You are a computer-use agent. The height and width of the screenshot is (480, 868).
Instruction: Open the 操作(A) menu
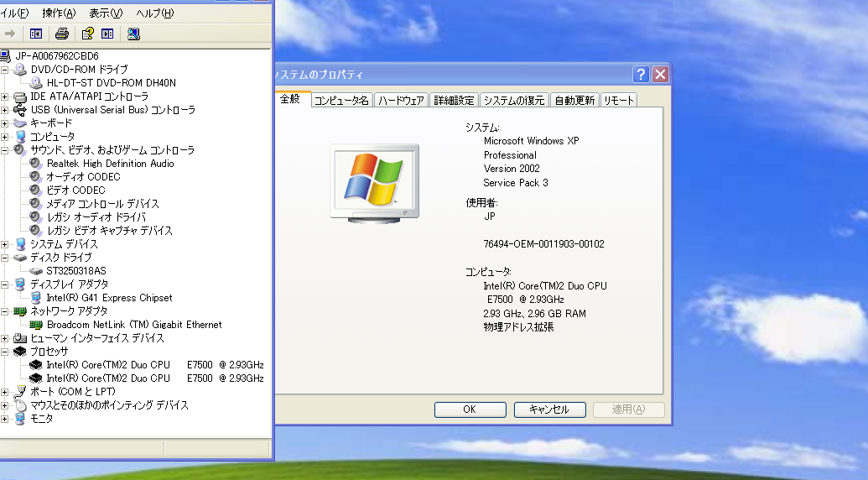[x=59, y=13]
